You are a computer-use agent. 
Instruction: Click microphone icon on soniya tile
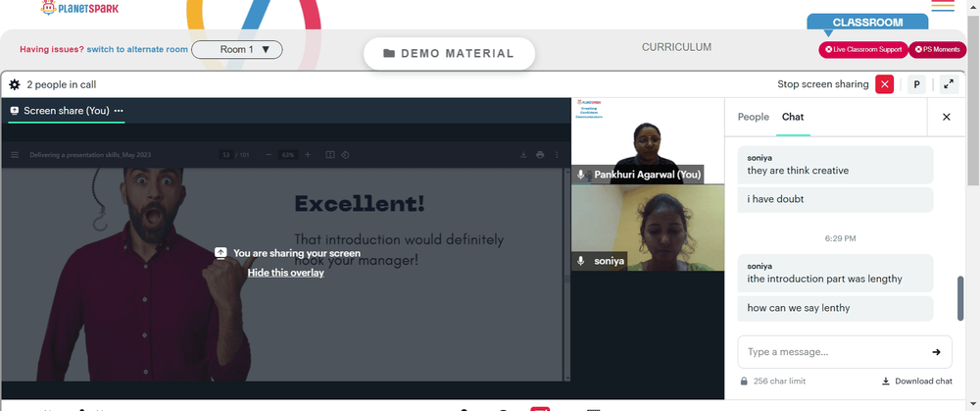pos(580,261)
